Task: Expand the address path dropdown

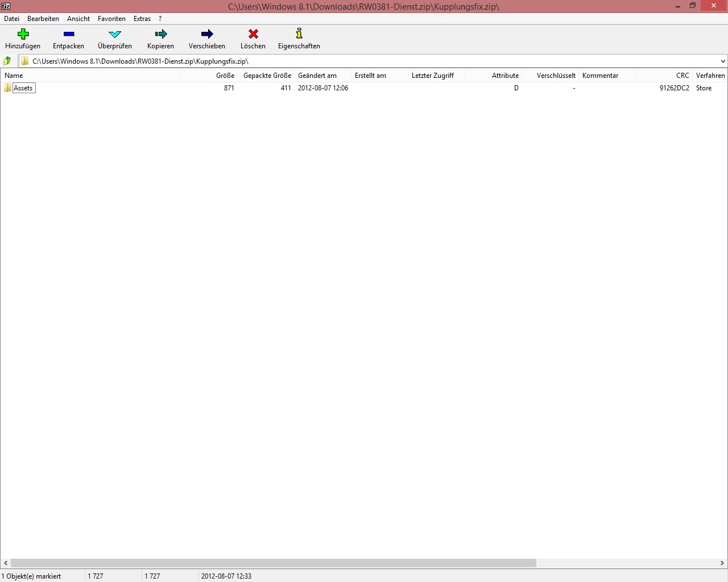Action: tap(723, 61)
